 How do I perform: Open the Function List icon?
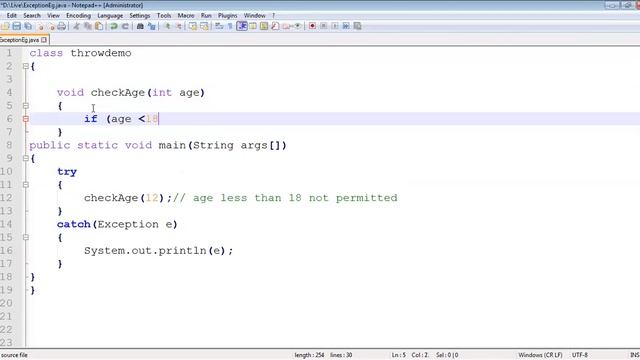(x=275, y=26)
